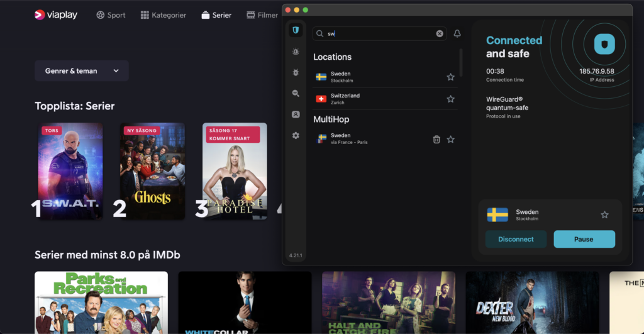This screenshot has height=334, width=644.
Task: Delete the Sweden via France MultiHop entry
Action: click(x=436, y=139)
